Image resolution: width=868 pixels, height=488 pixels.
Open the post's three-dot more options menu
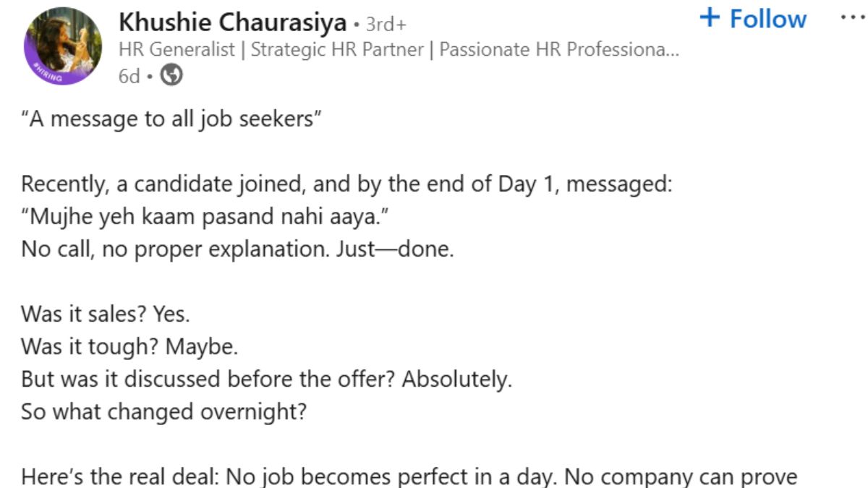(854, 17)
